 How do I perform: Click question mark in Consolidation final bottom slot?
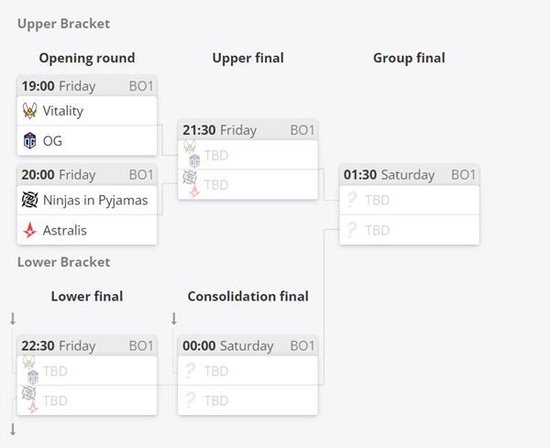[x=190, y=400]
